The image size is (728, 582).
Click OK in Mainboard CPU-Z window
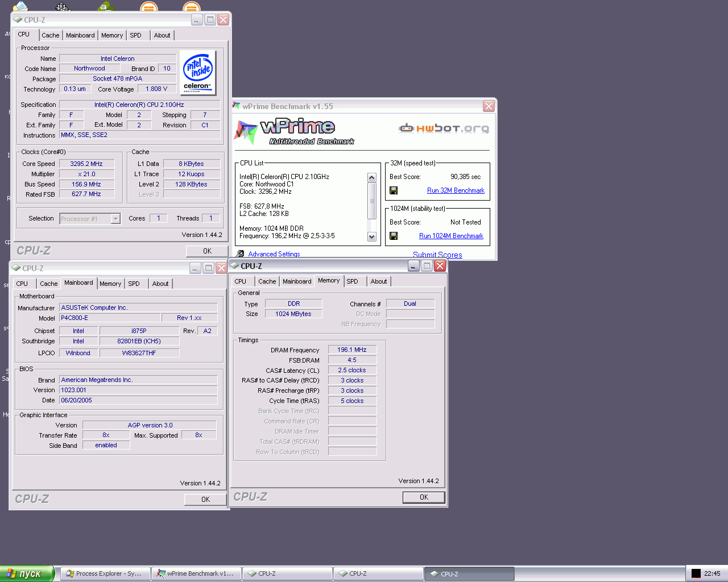205,500
